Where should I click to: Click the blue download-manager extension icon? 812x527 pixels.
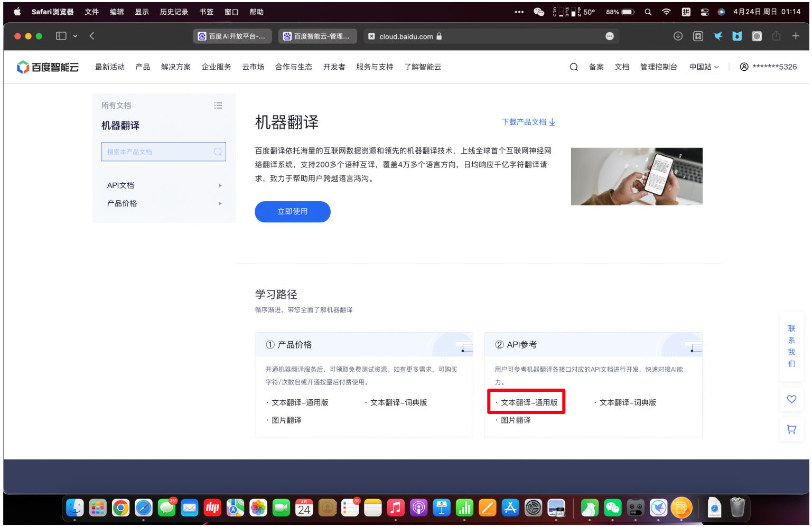click(x=737, y=36)
